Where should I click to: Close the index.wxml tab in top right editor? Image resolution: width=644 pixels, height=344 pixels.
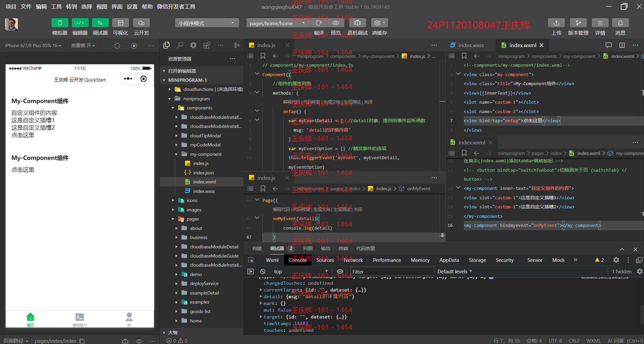point(541,45)
